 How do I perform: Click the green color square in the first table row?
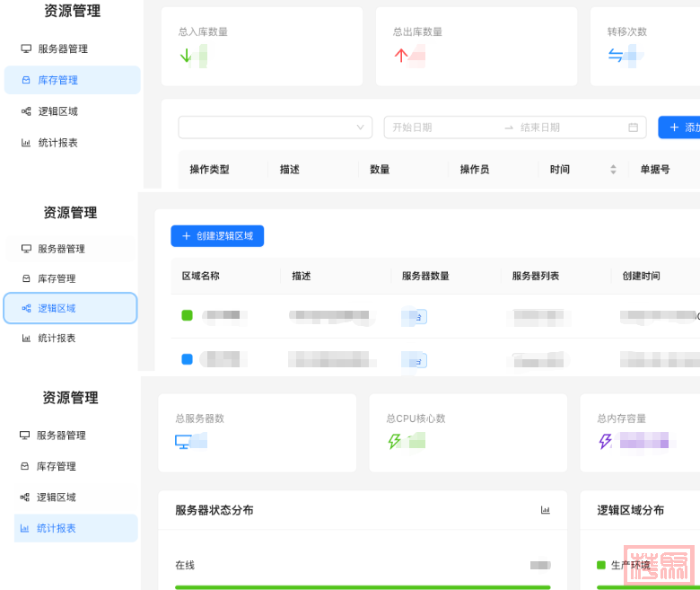pos(188,315)
